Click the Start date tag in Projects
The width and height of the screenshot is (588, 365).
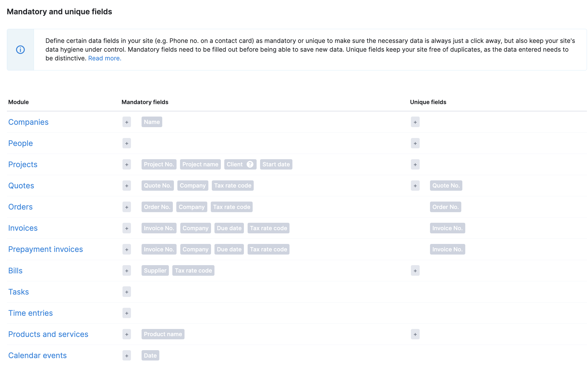click(276, 164)
